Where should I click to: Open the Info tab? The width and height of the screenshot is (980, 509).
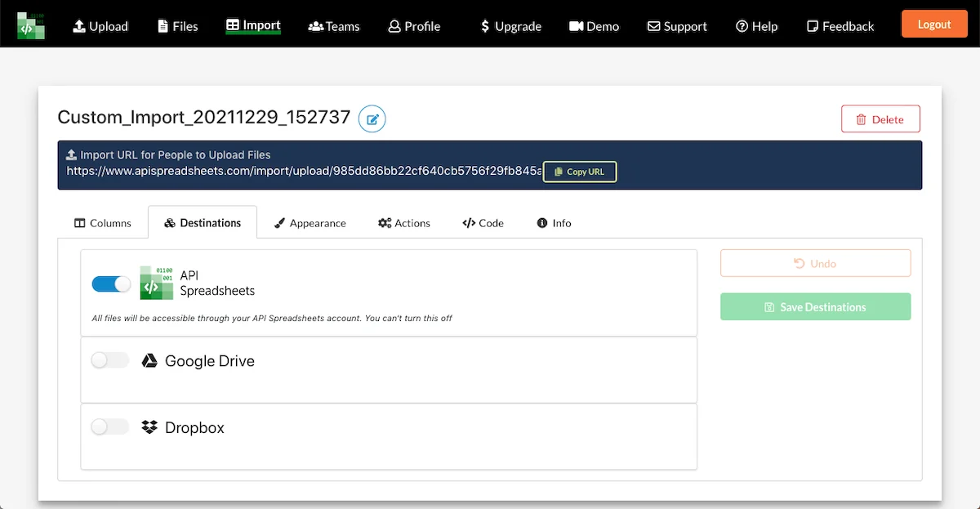[554, 223]
